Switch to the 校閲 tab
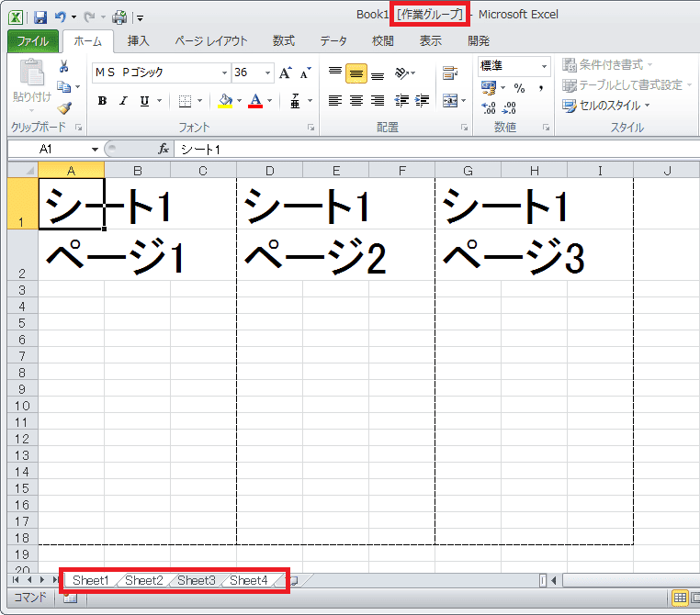This screenshot has height=615, width=700. pos(382,41)
